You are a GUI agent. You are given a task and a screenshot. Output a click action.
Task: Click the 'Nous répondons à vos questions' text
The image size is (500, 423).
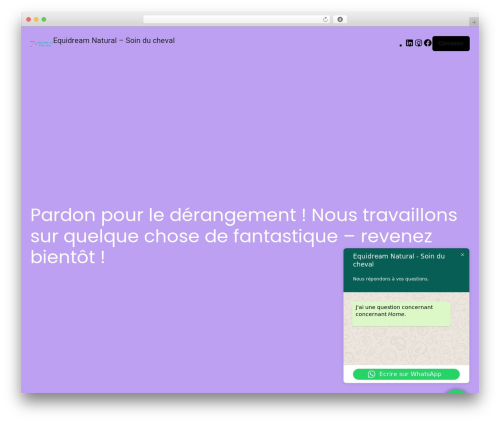(391, 279)
